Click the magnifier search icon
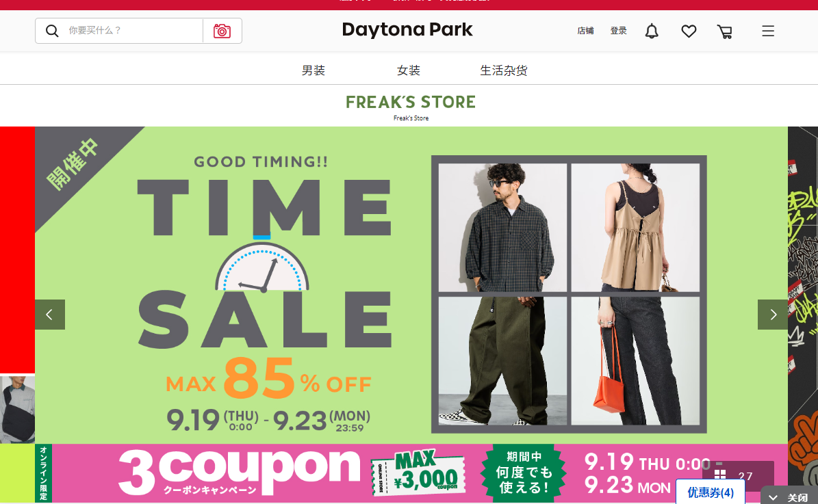The image size is (818, 504). point(52,31)
